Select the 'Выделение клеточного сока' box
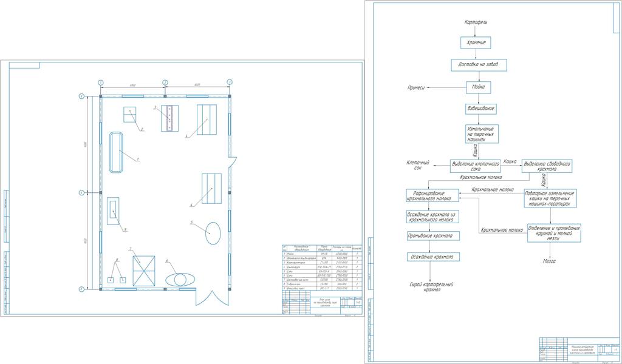622x364 pixels. pyautogui.click(x=475, y=166)
